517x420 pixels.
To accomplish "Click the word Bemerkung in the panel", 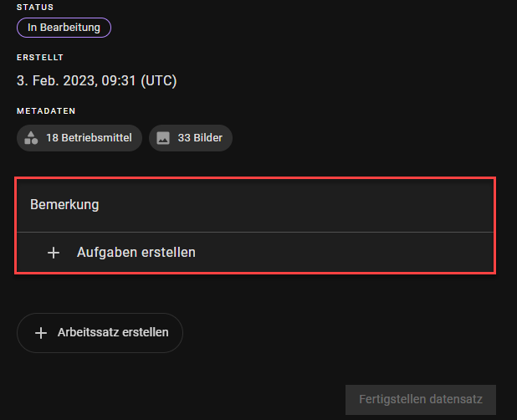I will (x=64, y=204).
